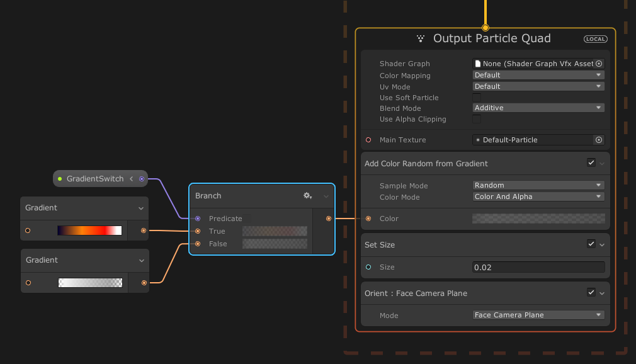Click the LOCAL badge on the output header
The height and width of the screenshot is (364, 636).
click(594, 38)
